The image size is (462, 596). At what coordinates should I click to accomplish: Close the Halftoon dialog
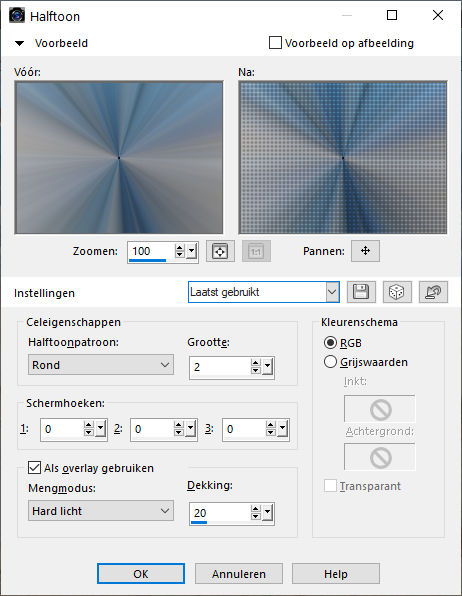pos(438,15)
